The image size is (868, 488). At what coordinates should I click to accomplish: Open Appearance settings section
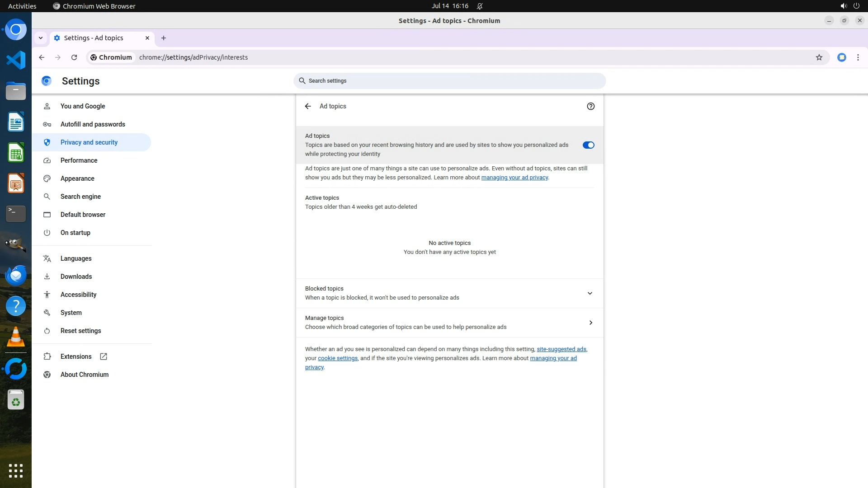(x=77, y=178)
